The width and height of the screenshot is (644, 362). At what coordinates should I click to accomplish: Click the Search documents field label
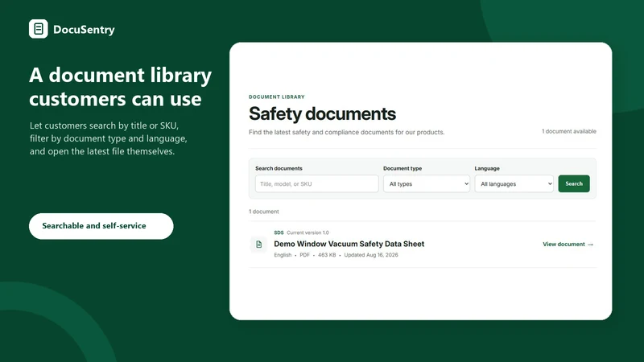click(x=279, y=168)
